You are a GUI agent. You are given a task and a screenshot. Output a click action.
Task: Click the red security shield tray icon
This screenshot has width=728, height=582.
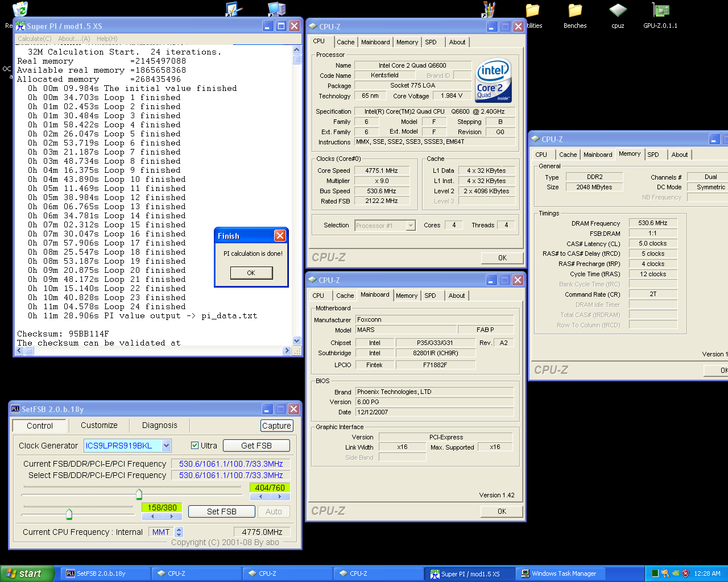pyautogui.click(x=685, y=573)
